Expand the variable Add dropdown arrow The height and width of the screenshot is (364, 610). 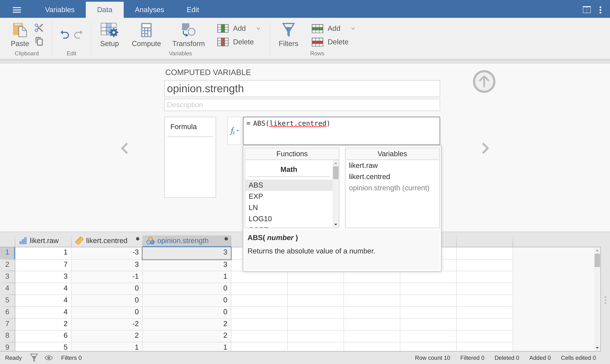click(x=258, y=29)
